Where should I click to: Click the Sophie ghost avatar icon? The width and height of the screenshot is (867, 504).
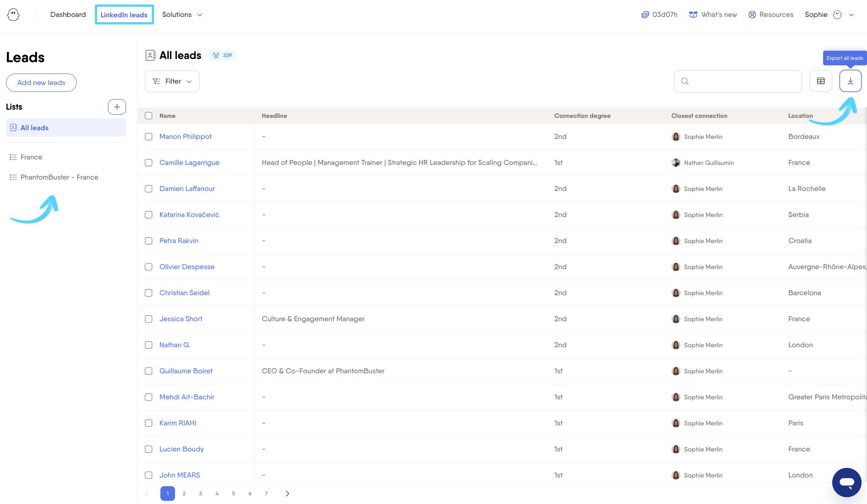837,15
